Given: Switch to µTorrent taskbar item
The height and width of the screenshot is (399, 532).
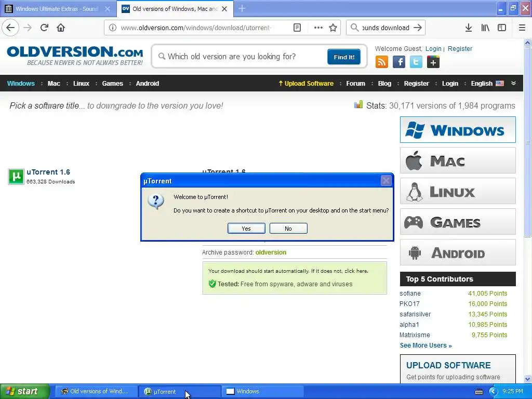Looking at the screenshot, I should 180,392.
